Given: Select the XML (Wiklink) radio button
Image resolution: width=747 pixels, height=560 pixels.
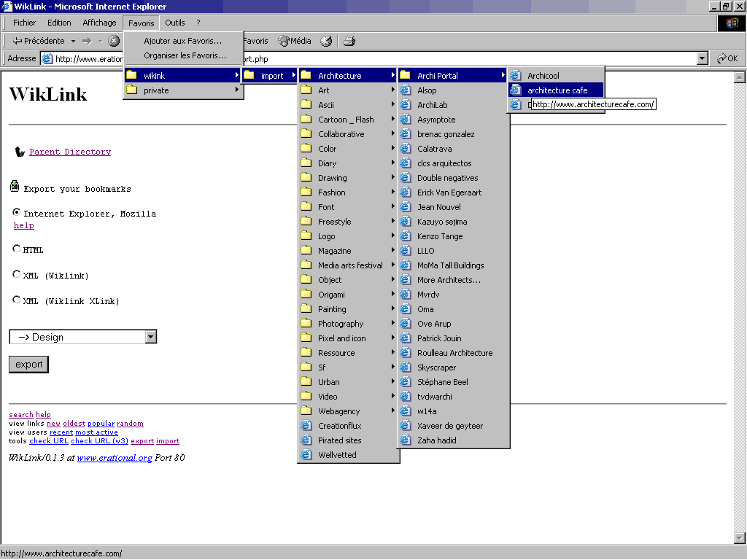Looking at the screenshot, I should pos(17,274).
